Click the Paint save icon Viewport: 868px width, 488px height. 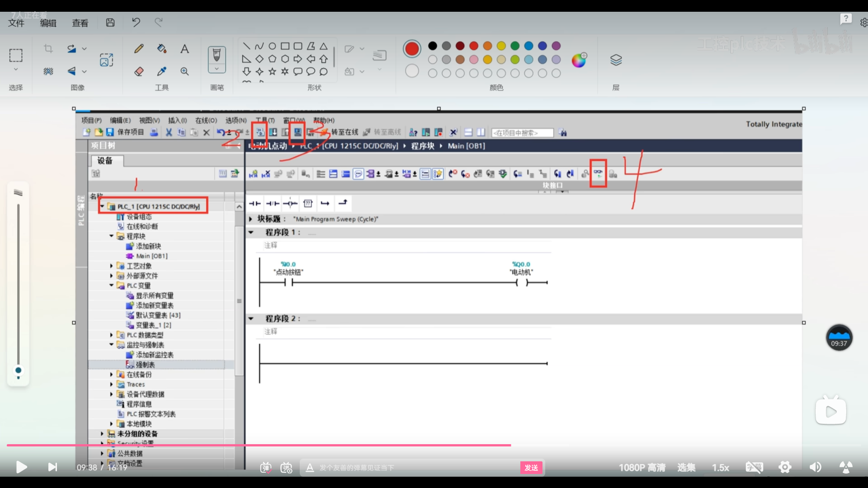pos(110,23)
